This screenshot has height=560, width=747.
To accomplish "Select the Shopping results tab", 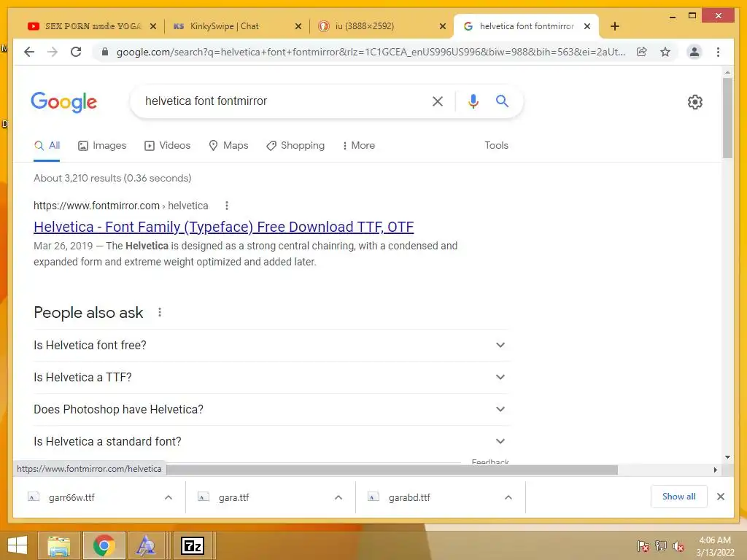I will [x=295, y=146].
